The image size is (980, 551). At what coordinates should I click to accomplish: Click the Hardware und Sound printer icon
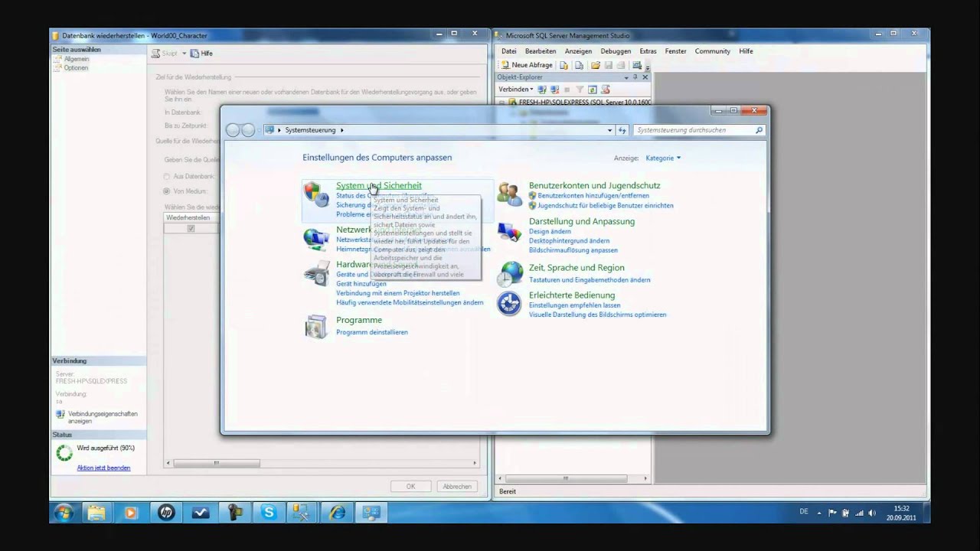tap(316, 273)
